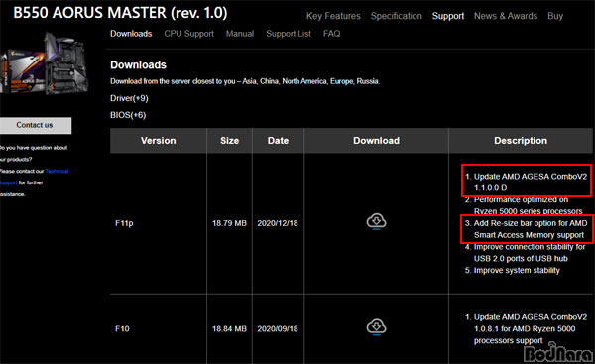Click the Date column header
Image resolution: width=595 pixels, height=364 pixels.
[278, 141]
